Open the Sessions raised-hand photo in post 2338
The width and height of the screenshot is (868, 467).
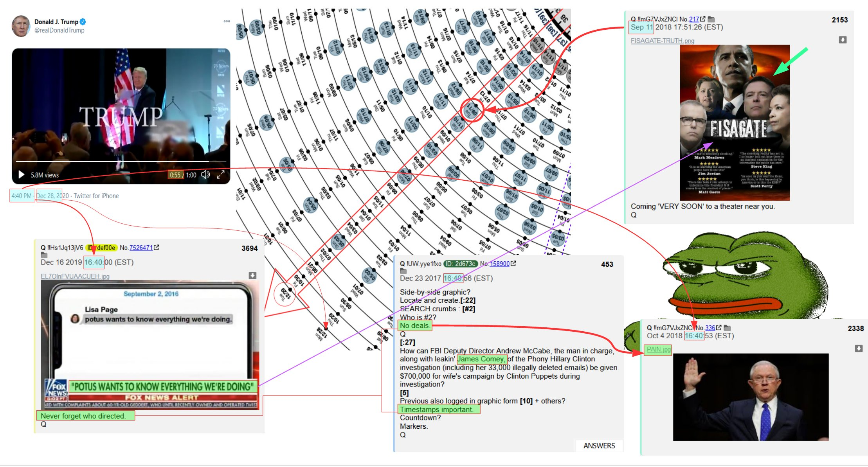(x=751, y=397)
